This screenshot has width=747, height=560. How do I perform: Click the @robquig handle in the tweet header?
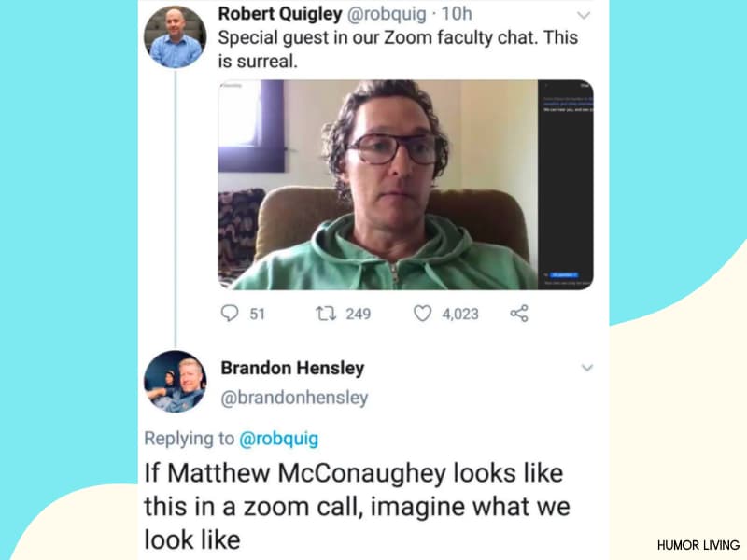(387, 14)
